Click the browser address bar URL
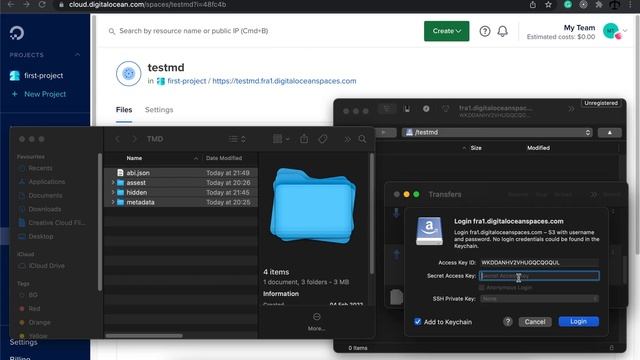The image size is (640, 360). tap(147, 4)
